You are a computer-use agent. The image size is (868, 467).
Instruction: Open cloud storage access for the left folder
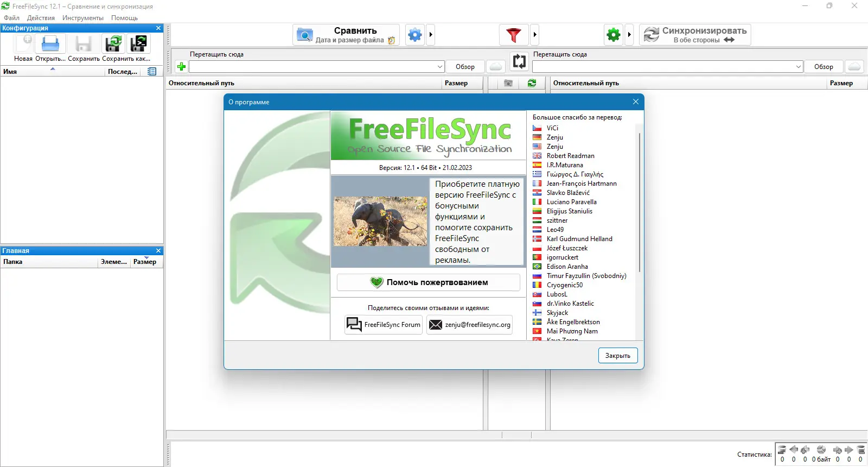point(495,66)
